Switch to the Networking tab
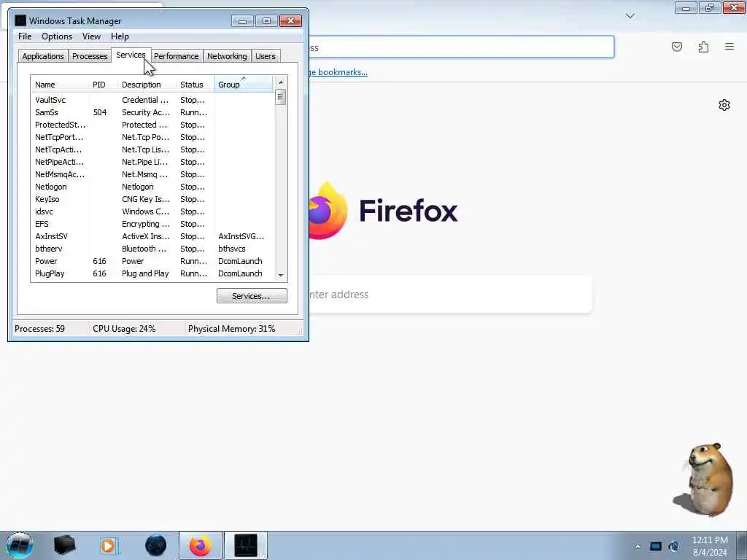The image size is (747, 560). tap(227, 55)
